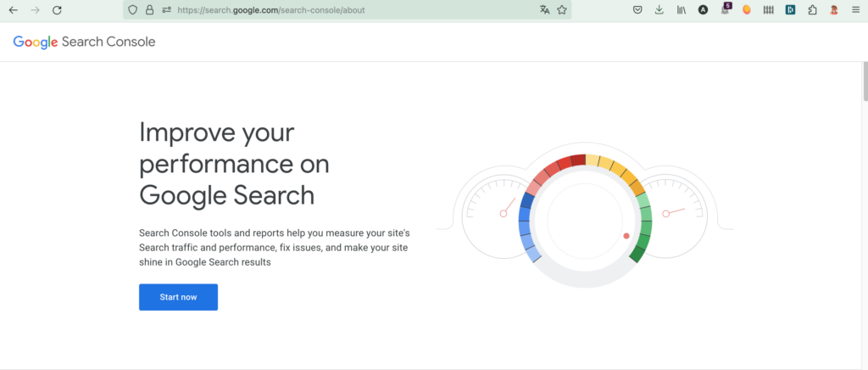The image size is (868, 370).
Task: Click the Google Search Console logo
Action: [x=84, y=42]
